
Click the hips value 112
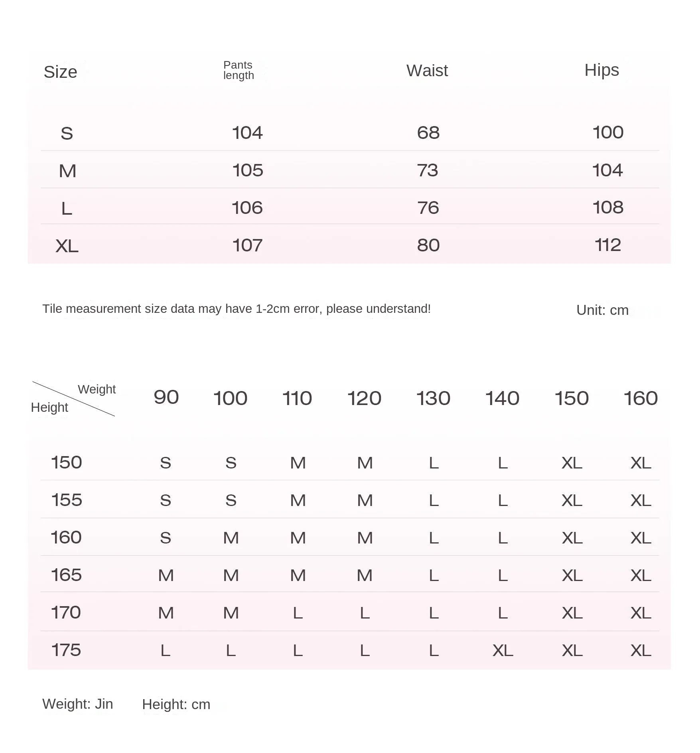coord(607,245)
